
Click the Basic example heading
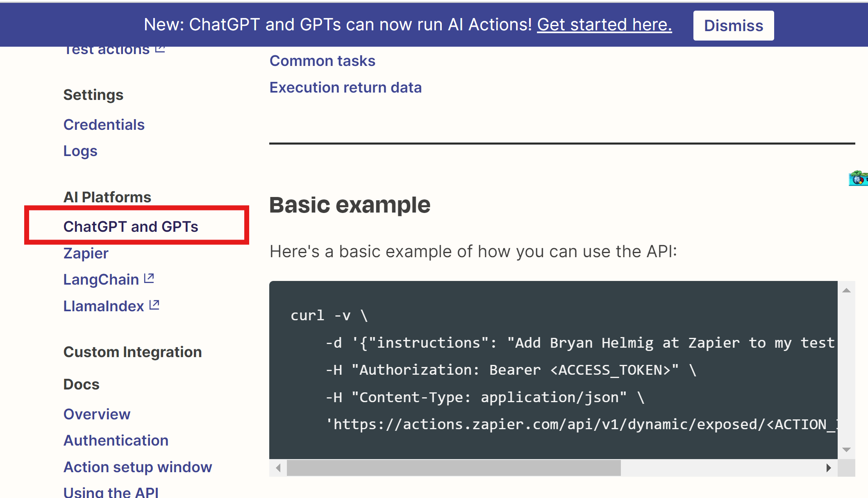click(x=350, y=205)
